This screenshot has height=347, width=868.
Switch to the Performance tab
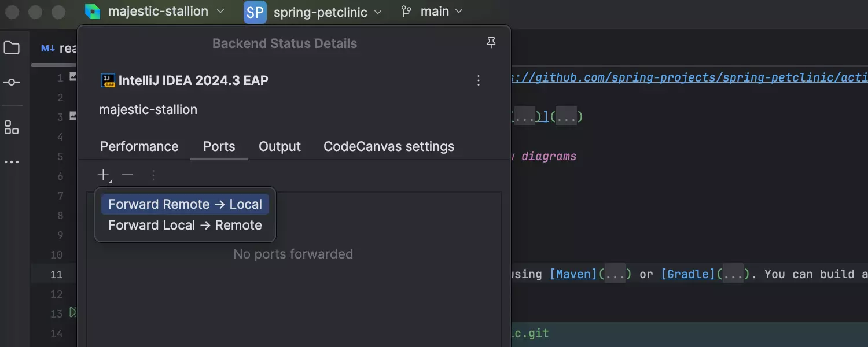pos(139,147)
